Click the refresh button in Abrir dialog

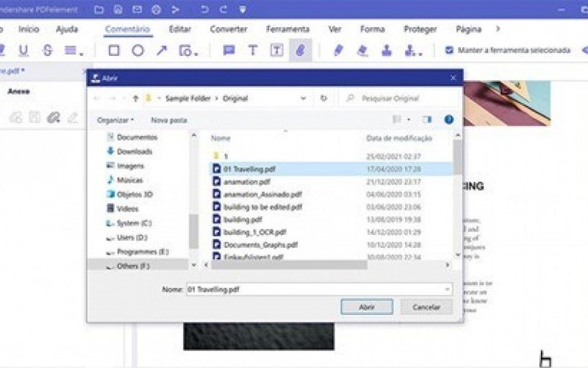coord(323,99)
